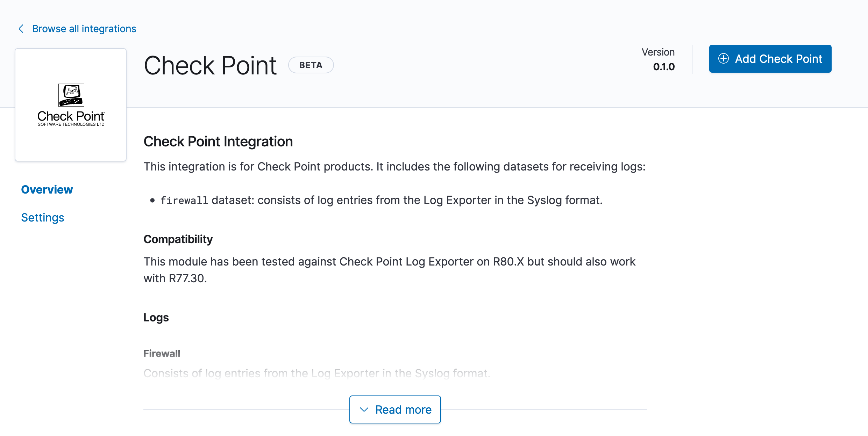Viewport: 868px width, 436px height.
Task: Click the Compatibility heading
Action: [178, 239]
